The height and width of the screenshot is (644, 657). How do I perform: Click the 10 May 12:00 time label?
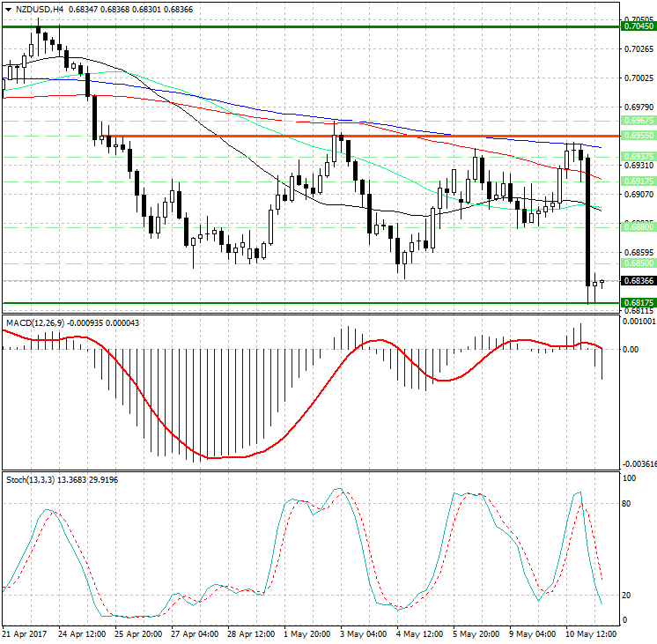click(x=591, y=633)
